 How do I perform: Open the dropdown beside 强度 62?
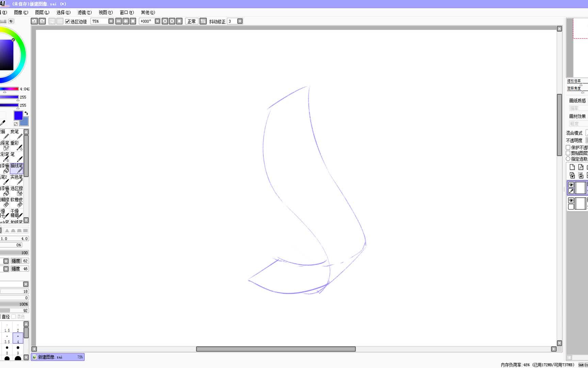[6, 261]
